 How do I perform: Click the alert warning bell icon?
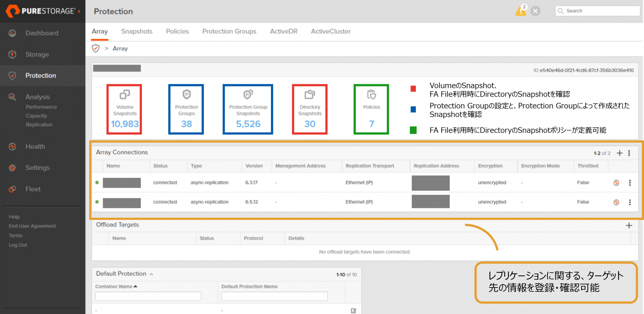pyautogui.click(x=520, y=11)
